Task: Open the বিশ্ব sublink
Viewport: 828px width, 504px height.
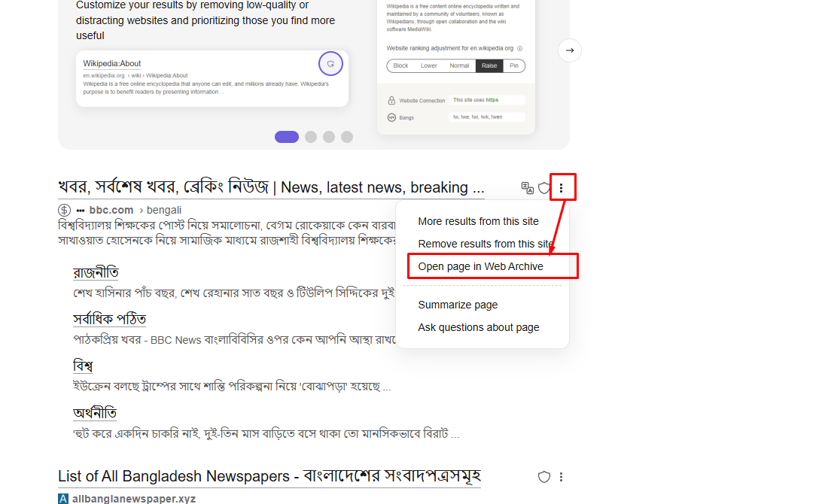Action: point(83,366)
